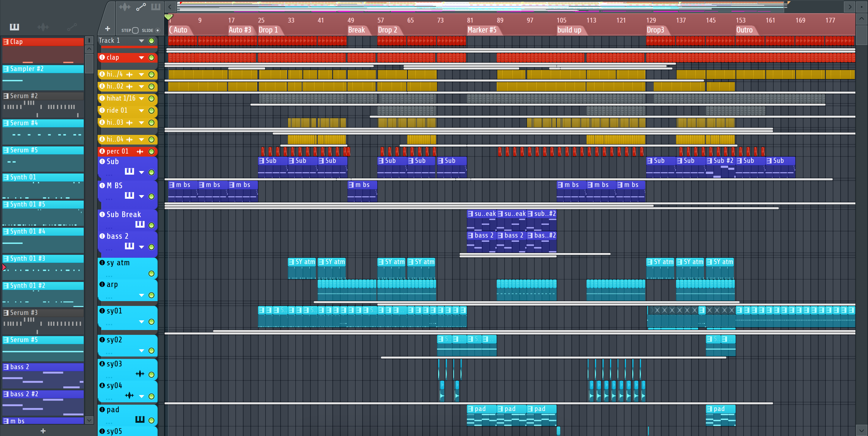Image resolution: width=868 pixels, height=436 pixels.
Task: Click the sy atm track type icon
Action: pyautogui.click(x=102, y=263)
